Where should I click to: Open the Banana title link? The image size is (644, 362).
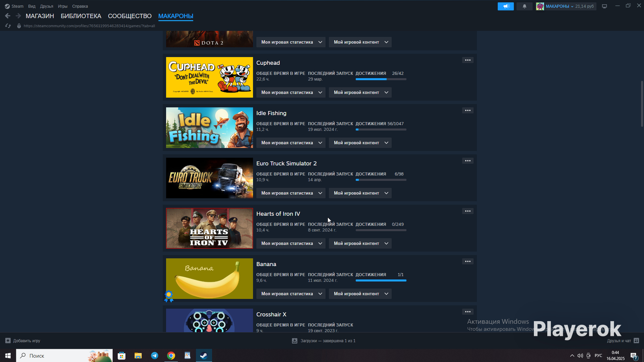tap(266, 264)
